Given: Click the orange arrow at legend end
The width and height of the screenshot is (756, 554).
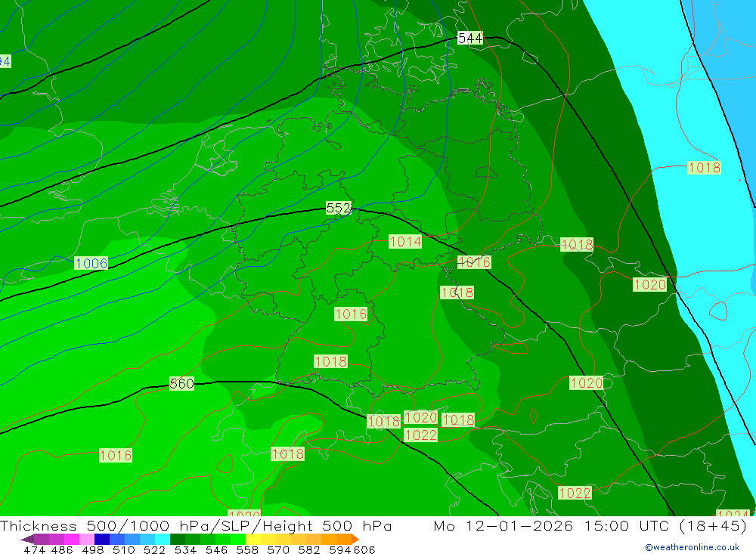Looking at the screenshot, I should pos(355,539).
